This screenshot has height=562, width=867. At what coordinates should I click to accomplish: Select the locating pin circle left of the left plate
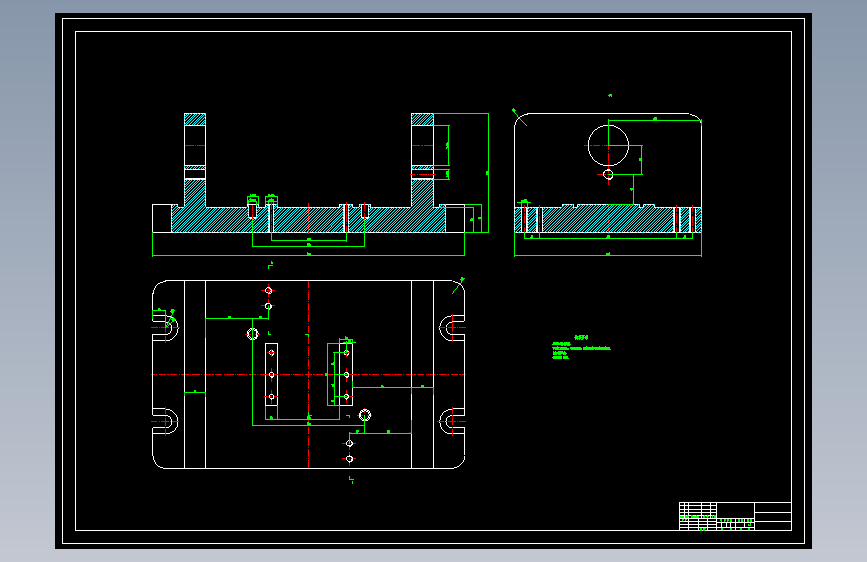pyautogui.click(x=252, y=334)
